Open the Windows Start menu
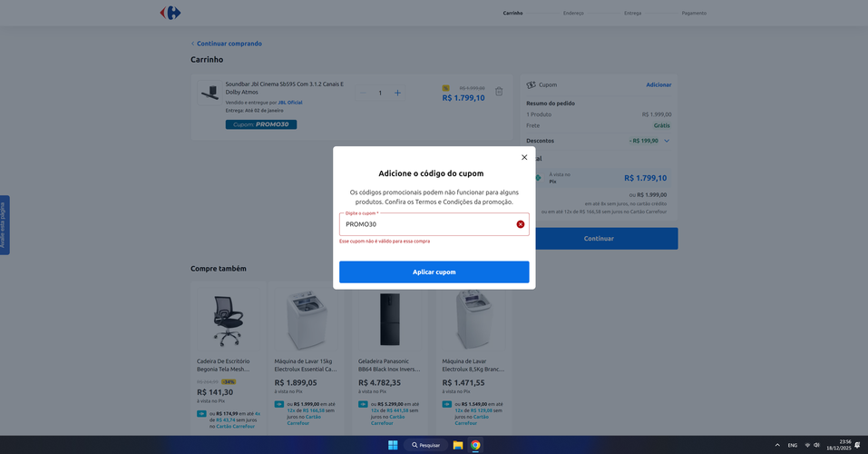This screenshot has height=454, width=868. (x=393, y=445)
